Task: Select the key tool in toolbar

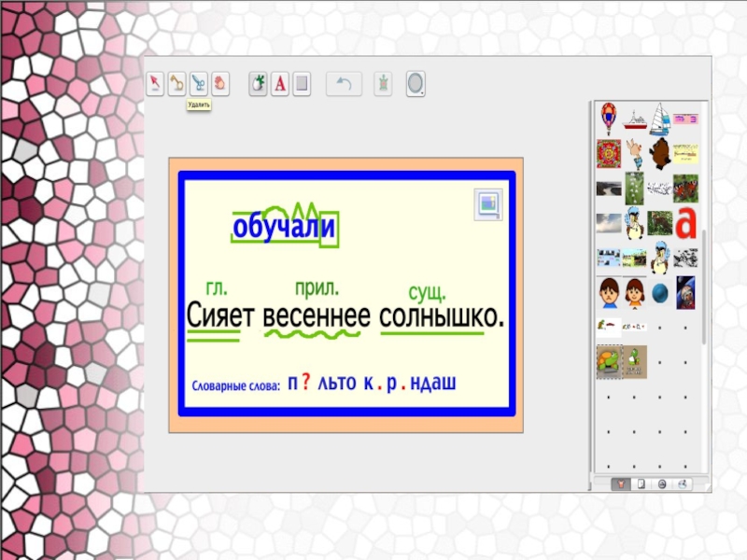Action: coord(176,84)
